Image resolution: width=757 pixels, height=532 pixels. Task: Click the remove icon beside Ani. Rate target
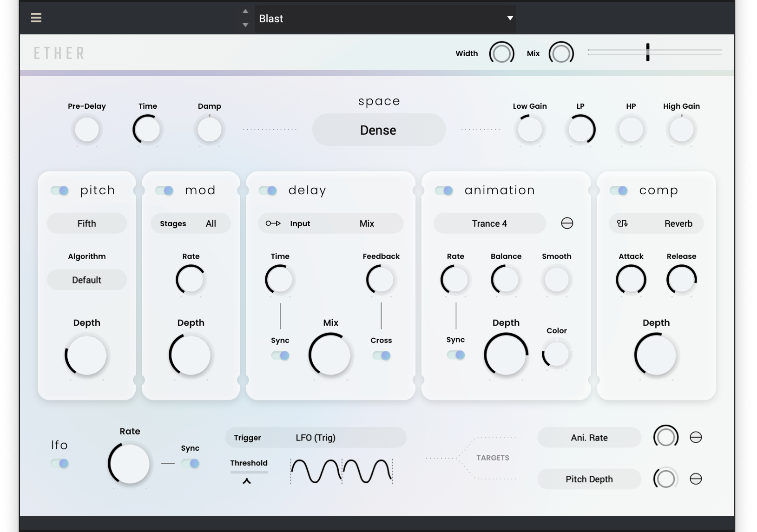(696, 437)
